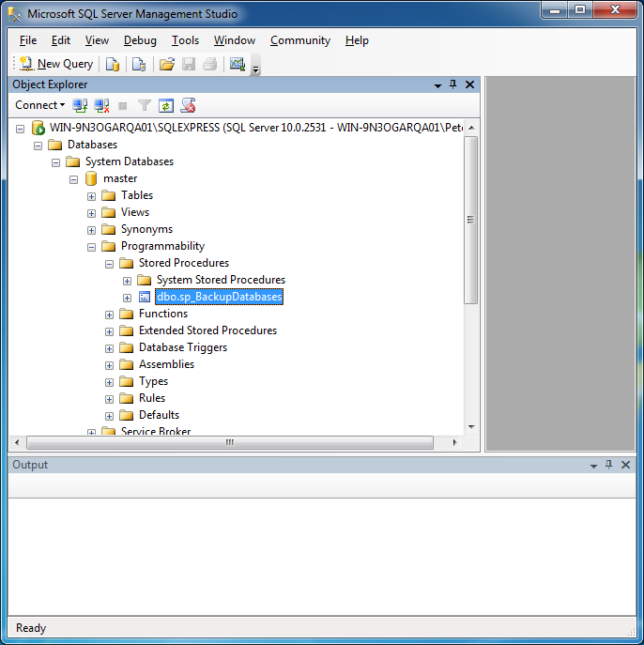This screenshot has height=645, width=644.
Task: Open the Tools menu
Action: tap(185, 40)
